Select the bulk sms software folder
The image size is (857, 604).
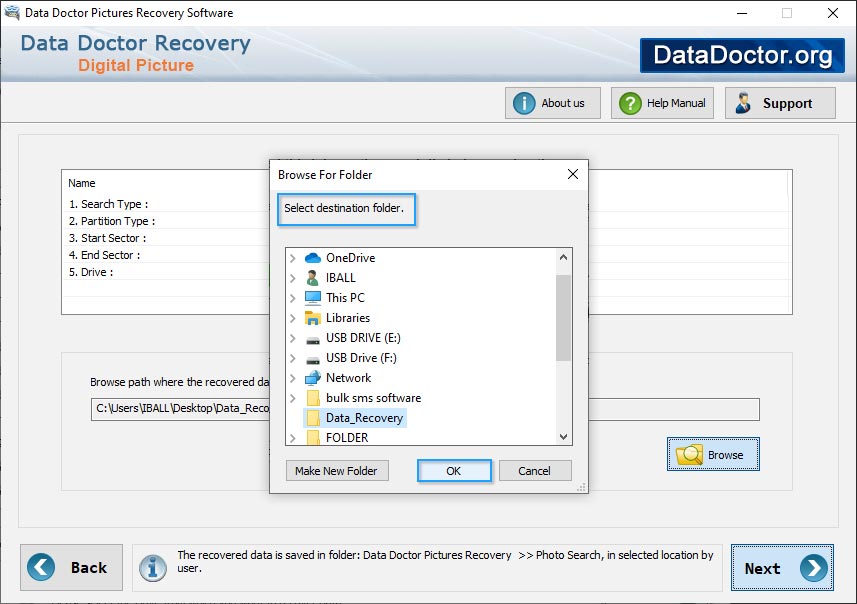373,398
